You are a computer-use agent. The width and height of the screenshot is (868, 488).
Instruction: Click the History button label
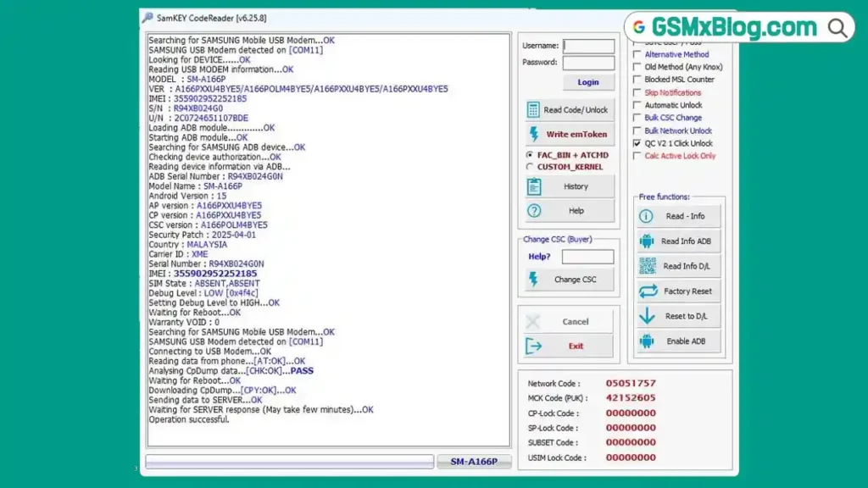point(576,186)
